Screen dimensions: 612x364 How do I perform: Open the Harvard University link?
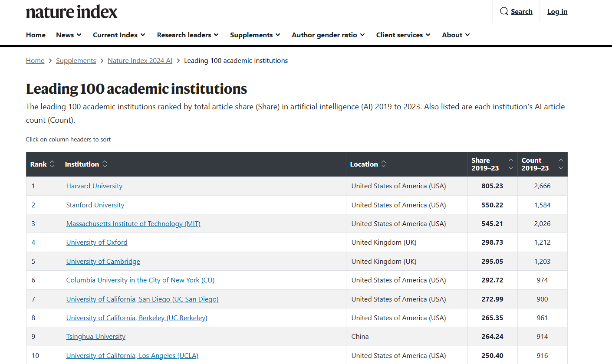pos(94,186)
